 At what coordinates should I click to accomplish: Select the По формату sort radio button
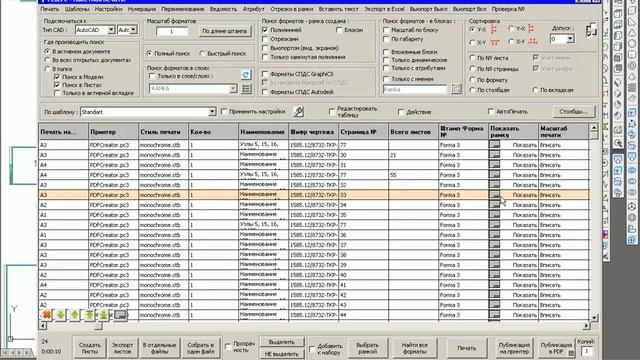(x=473, y=80)
